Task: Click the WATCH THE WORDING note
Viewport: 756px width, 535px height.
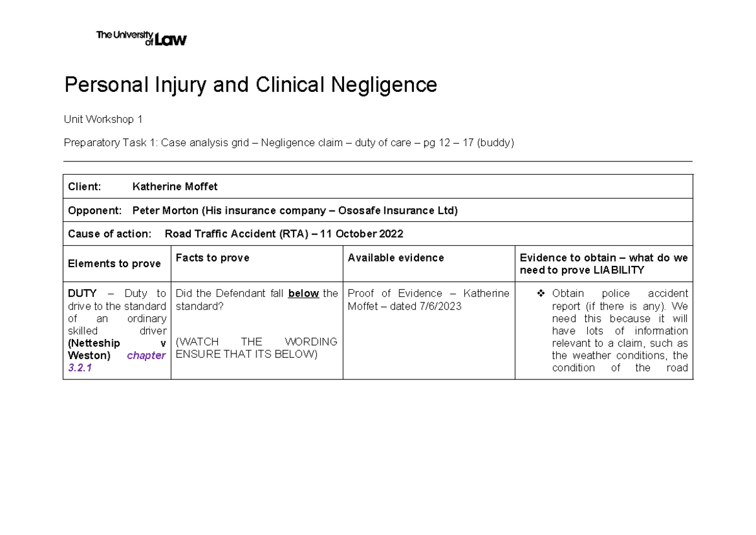Action: pyautogui.click(x=257, y=348)
